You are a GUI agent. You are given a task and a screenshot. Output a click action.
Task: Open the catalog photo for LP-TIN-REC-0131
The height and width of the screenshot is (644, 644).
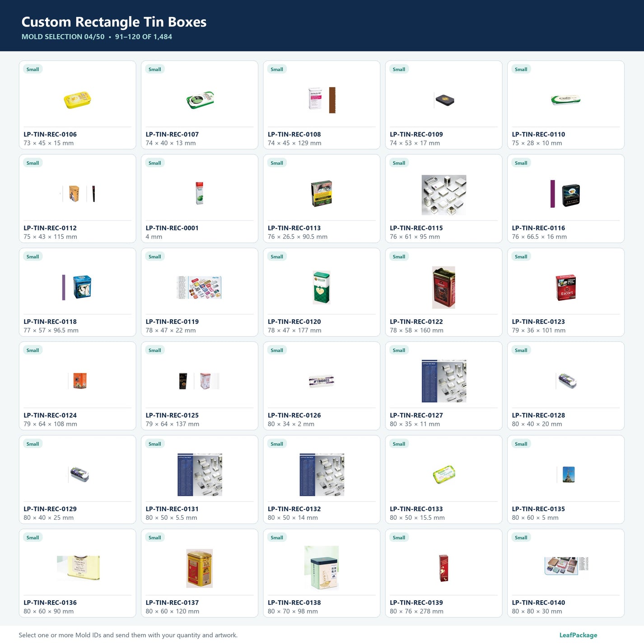[x=200, y=475]
